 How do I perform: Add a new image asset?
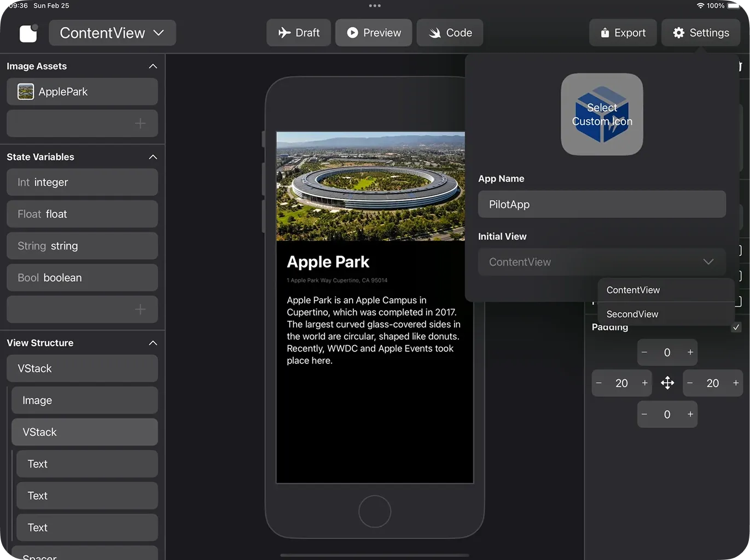coord(82,124)
